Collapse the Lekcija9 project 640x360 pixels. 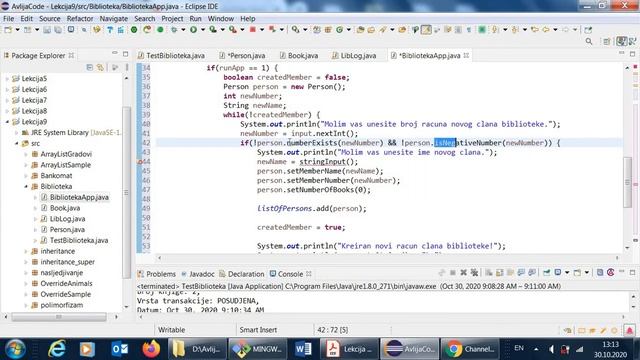pos(7,122)
